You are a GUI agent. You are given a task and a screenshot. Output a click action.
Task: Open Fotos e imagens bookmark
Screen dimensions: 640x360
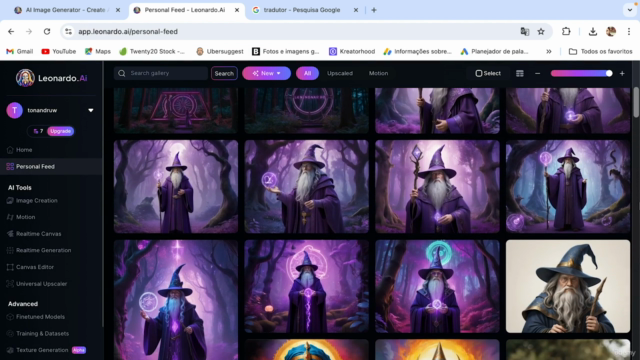[286, 51]
